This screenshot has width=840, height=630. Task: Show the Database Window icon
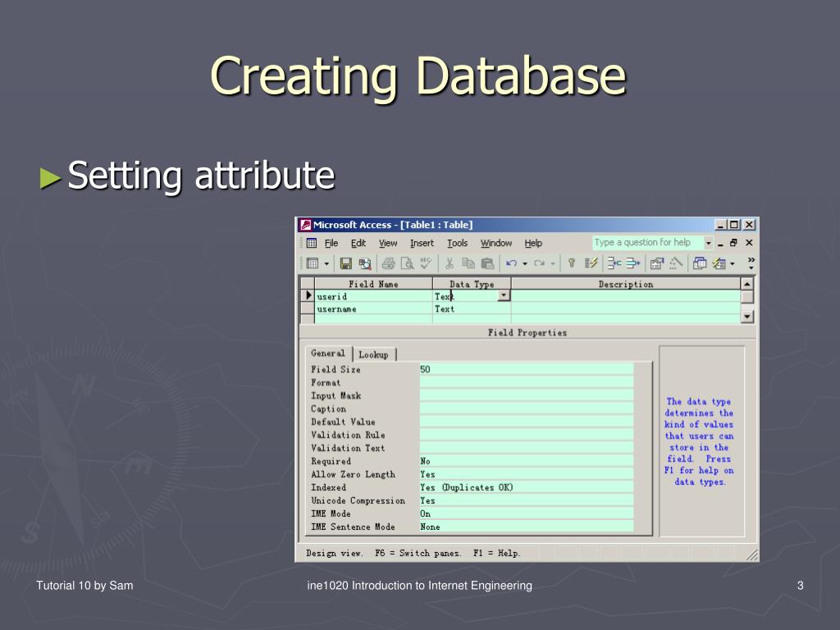click(700, 263)
